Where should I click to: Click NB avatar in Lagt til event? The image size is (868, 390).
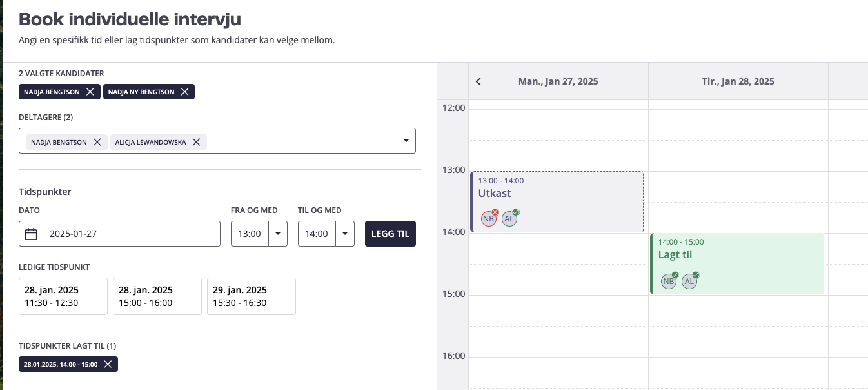click(x=669, y=281)
